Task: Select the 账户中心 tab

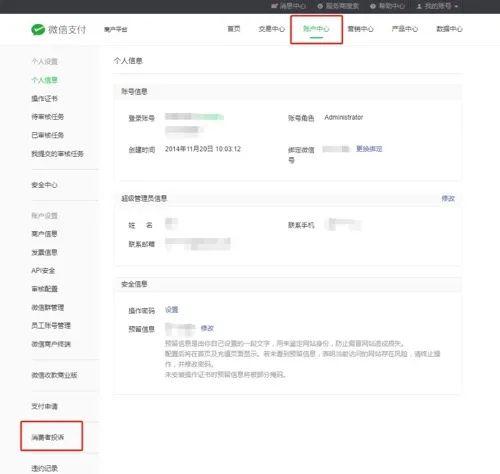Action: [x=316, y=29]
